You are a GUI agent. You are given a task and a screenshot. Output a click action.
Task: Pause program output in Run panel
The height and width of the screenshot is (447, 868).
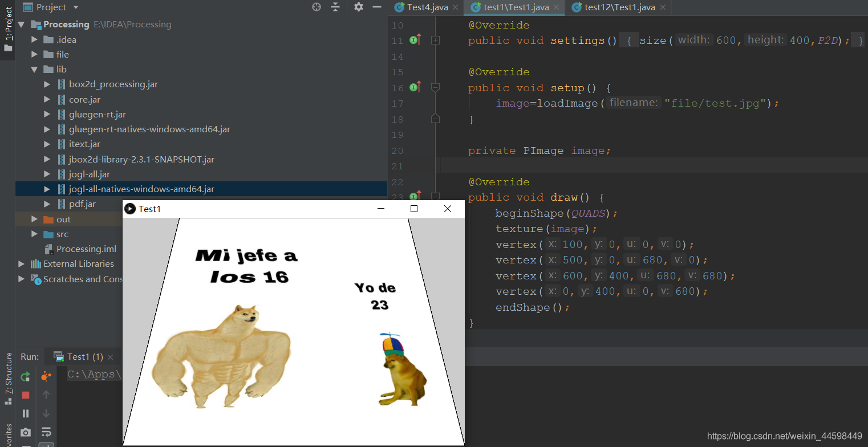point(25,413)
